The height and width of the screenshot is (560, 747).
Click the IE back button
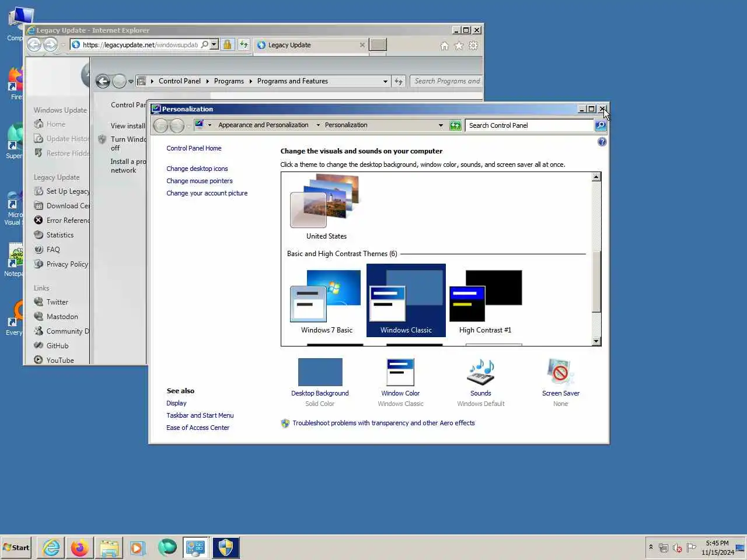point(34,45)
